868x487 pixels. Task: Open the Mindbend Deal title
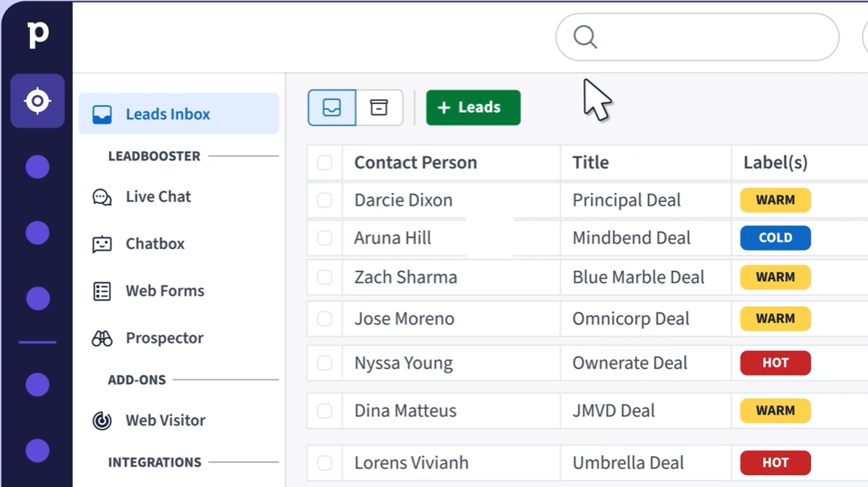632,238
